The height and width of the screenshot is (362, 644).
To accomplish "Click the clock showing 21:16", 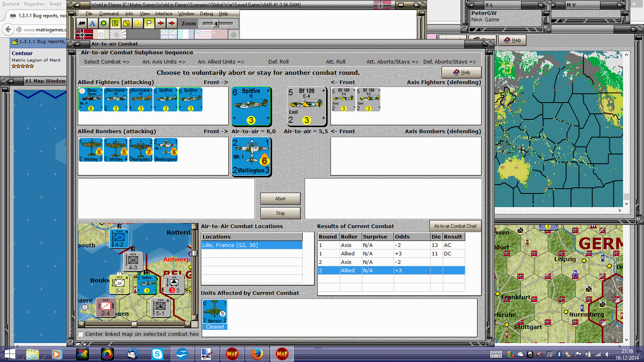I will (627, 351).
